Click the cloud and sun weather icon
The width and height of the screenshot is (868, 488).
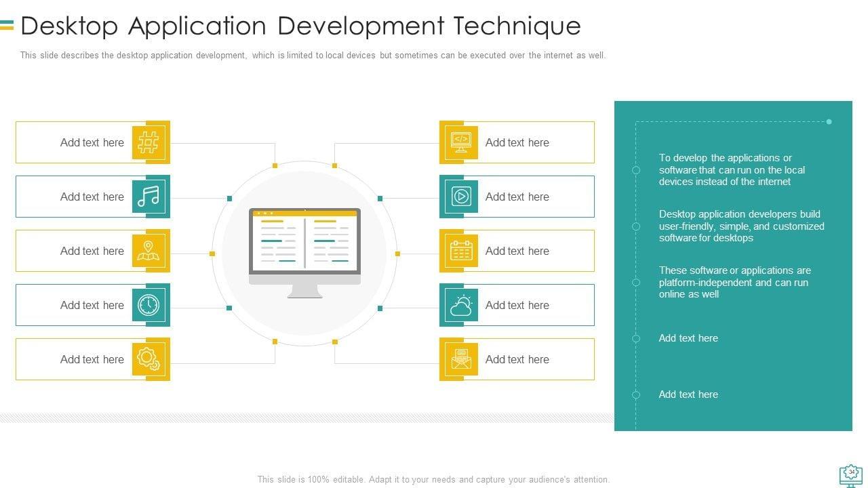tap(460, 305)
